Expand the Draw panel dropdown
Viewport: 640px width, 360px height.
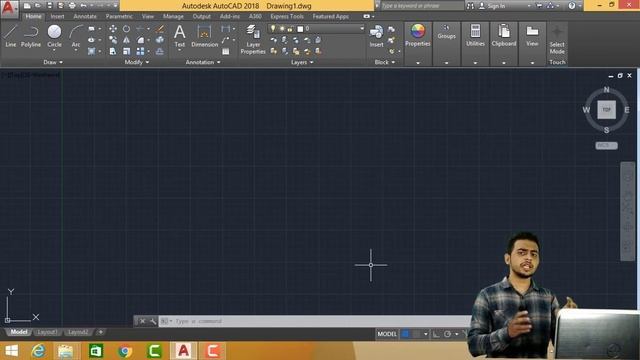[x=53, y=62]
